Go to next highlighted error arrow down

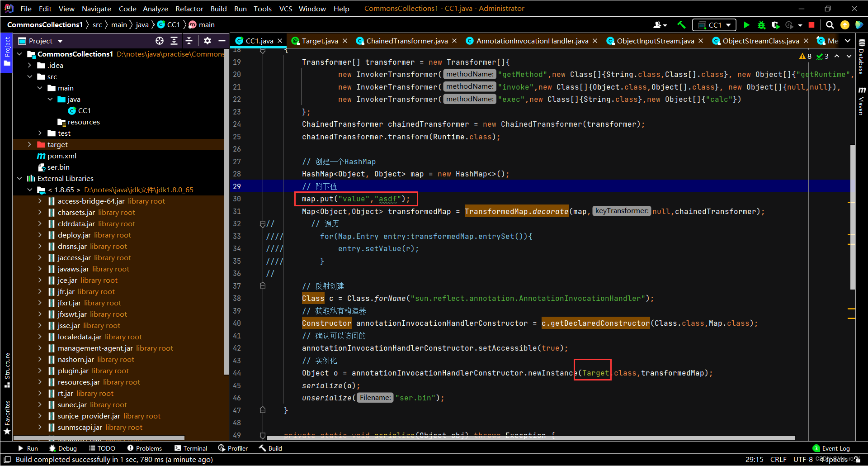(849, 56)
